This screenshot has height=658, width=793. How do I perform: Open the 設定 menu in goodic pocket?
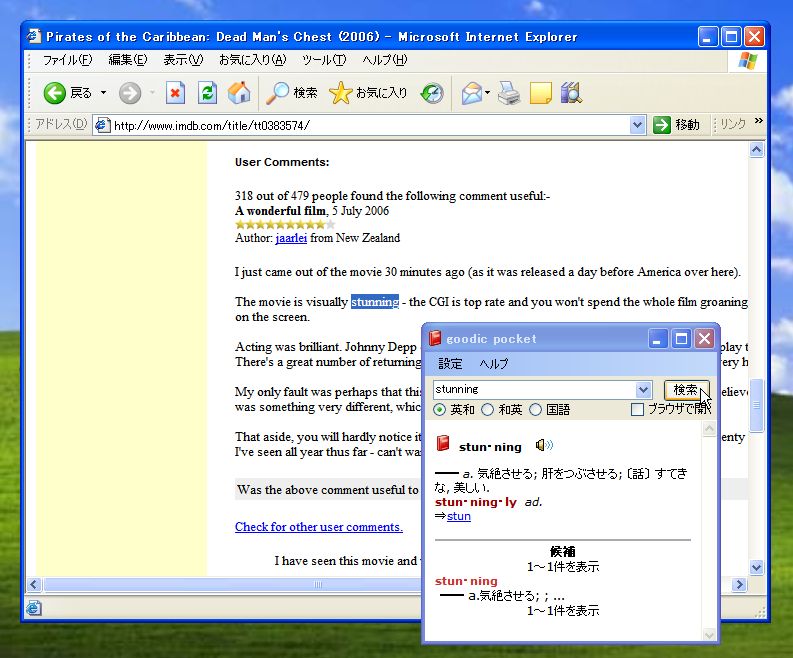coord(450,364)
